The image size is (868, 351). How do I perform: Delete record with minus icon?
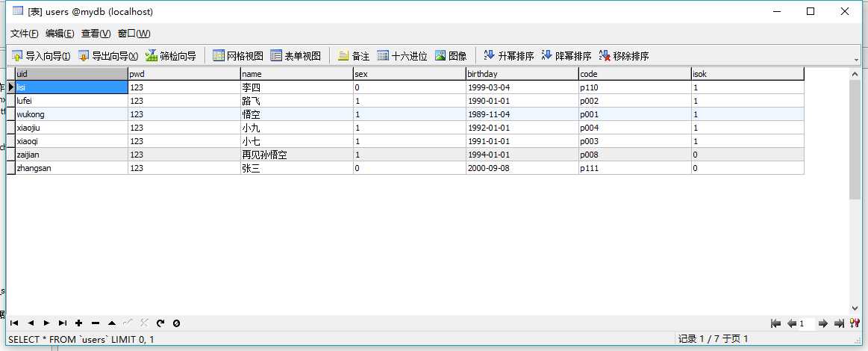point(96,323)
